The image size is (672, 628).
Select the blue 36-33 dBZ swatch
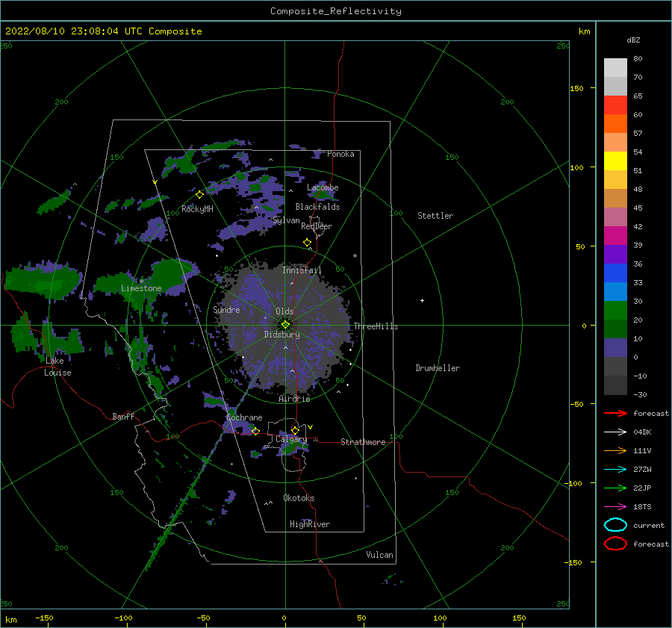[615, 273]
